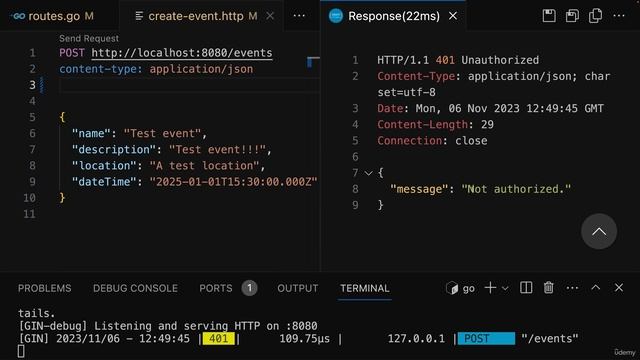Maximize the panel with the up chevron

[x=596, y=288]
